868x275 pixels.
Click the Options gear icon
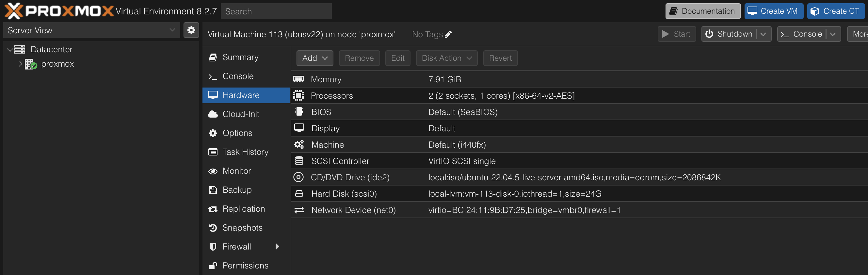(x=213, y=133)
